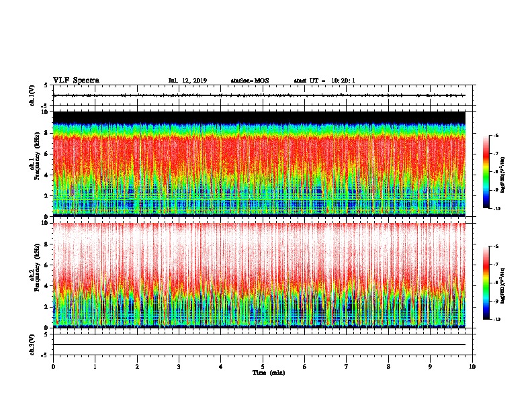The image size is (532, 411).
Task: Click the ch.2 frequency tick '2'
Action: 47,307
